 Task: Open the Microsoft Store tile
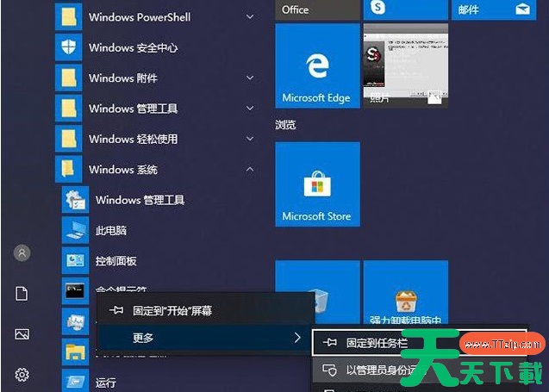[x=317, y=184]
